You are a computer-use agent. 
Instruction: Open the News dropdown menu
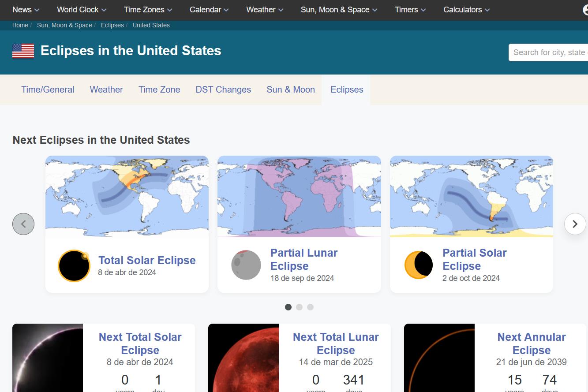point(26,10)
